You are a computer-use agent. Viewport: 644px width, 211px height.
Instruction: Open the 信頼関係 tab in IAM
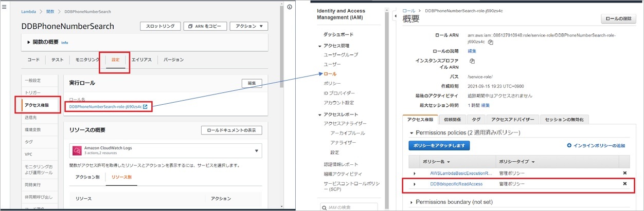coord(452,119)
